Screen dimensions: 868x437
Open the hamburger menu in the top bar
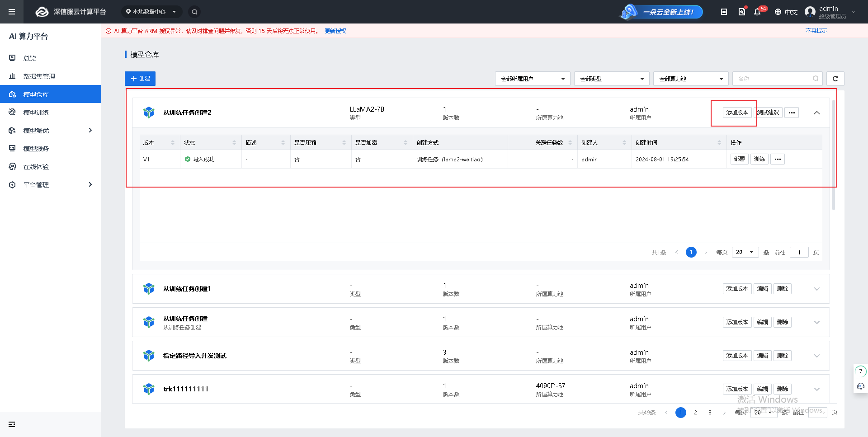[12, 12]
